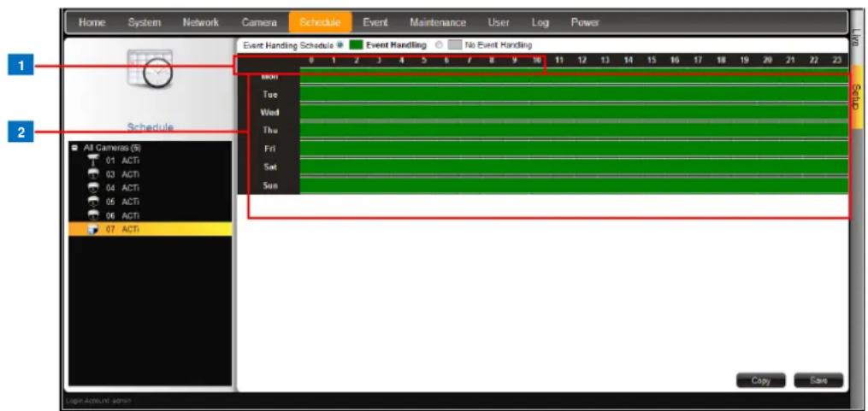Select the No Event Handling radio button
This screenshot has width=868, height=411.
[x=439, y=44]
